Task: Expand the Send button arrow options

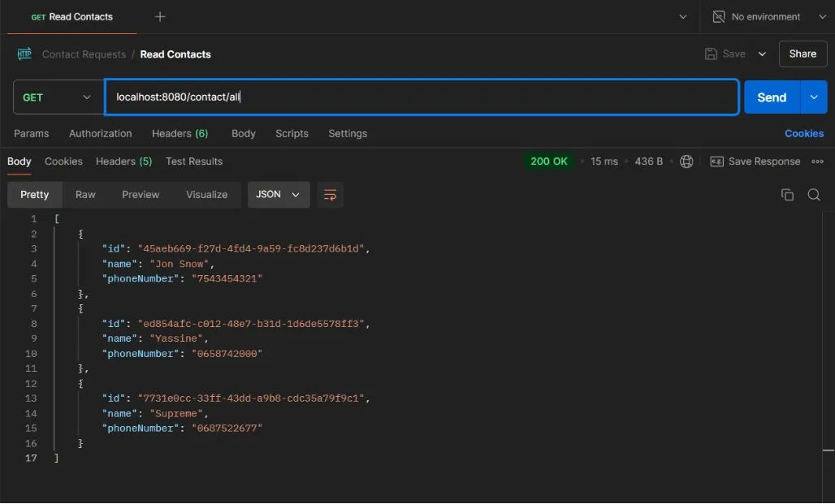Action: pos(814,97)
